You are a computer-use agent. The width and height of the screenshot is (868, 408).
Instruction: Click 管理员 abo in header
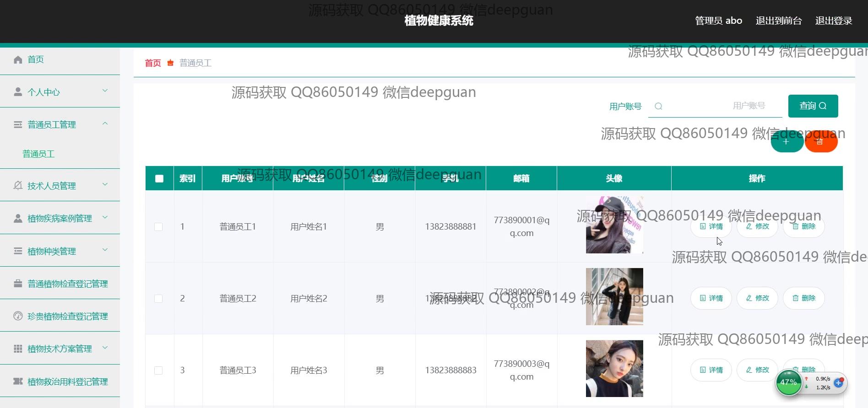[x=718, y=21]
